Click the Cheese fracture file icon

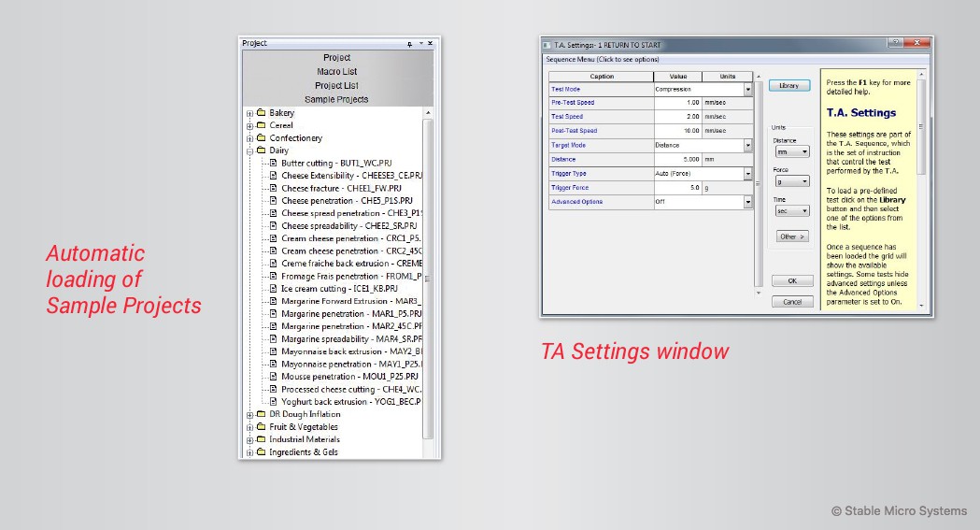coord(273,188)
